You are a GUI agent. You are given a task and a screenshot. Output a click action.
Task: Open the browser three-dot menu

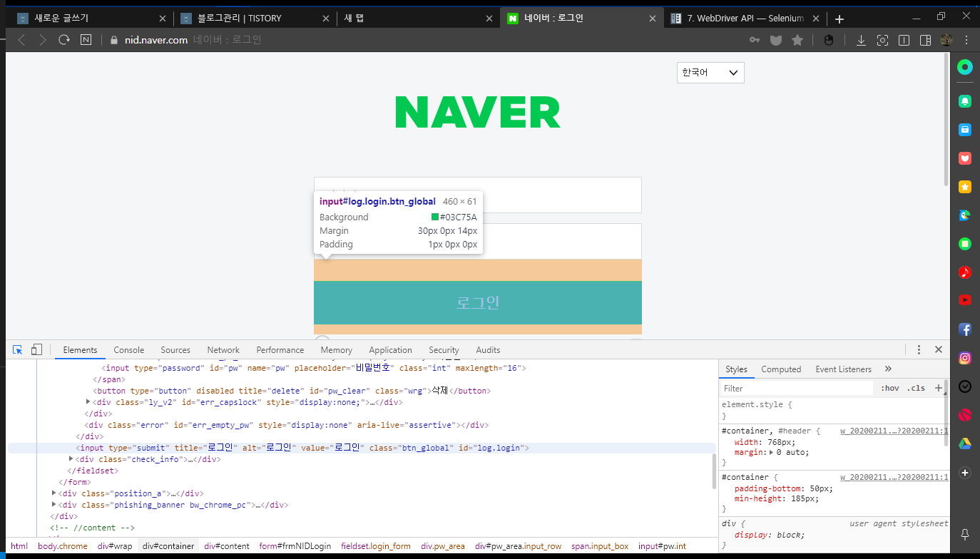966,40
